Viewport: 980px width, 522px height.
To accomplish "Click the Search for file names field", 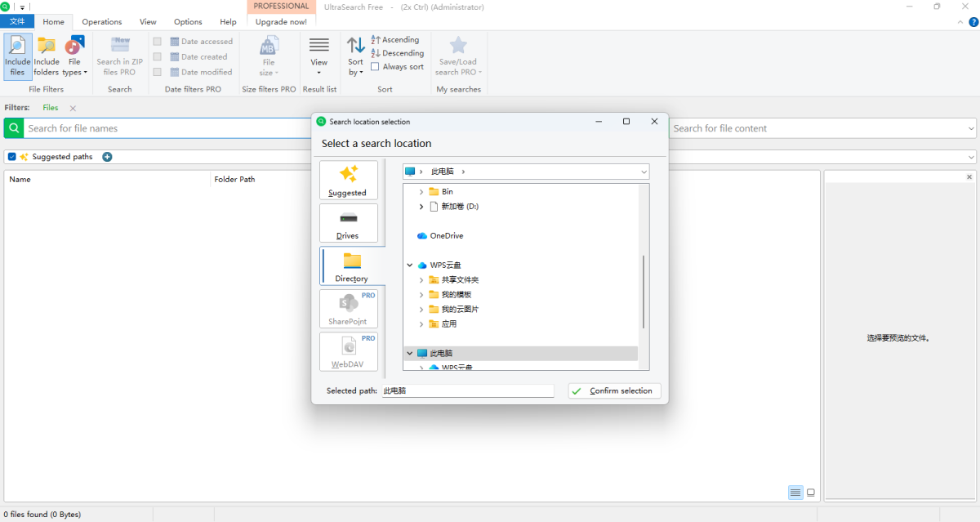I will (163, 128).
